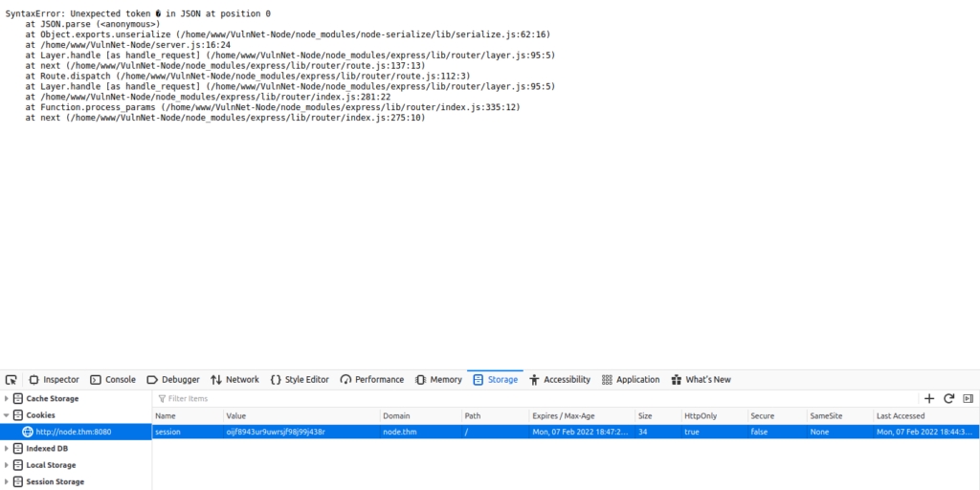The image size is (980, 490).
Task: Switch to the Performance tab
Action: [372, 380]
